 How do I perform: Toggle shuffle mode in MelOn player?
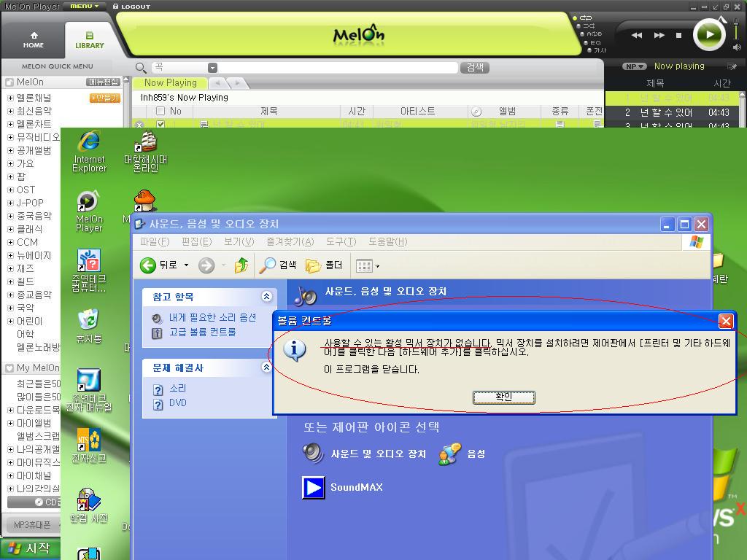pos(587,26)
